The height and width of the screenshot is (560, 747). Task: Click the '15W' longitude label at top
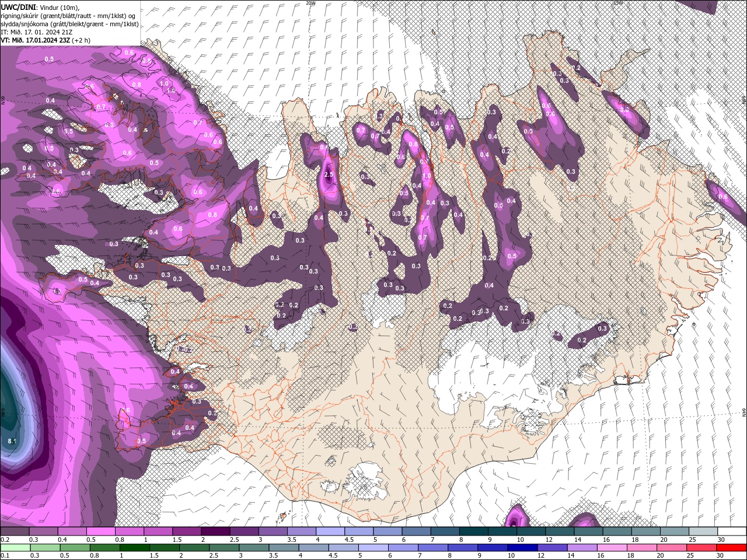point(618,3)
